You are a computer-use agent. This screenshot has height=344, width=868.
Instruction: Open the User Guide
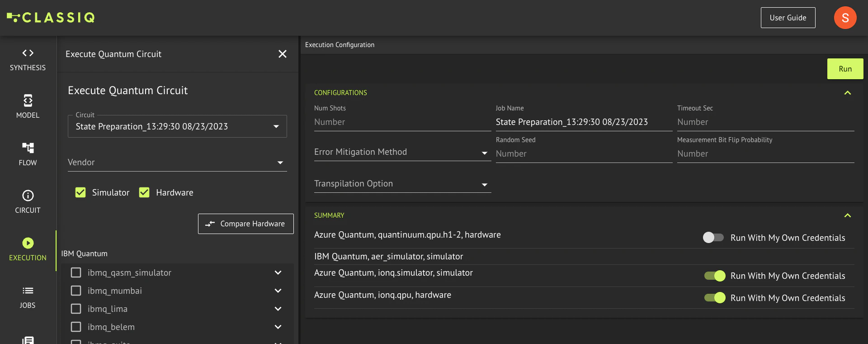pos(788,18)
